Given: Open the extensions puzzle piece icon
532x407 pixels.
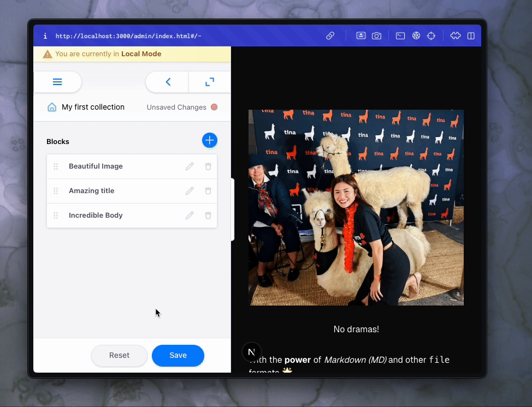Looking at the screenshot, I should (x=456, y=35).
